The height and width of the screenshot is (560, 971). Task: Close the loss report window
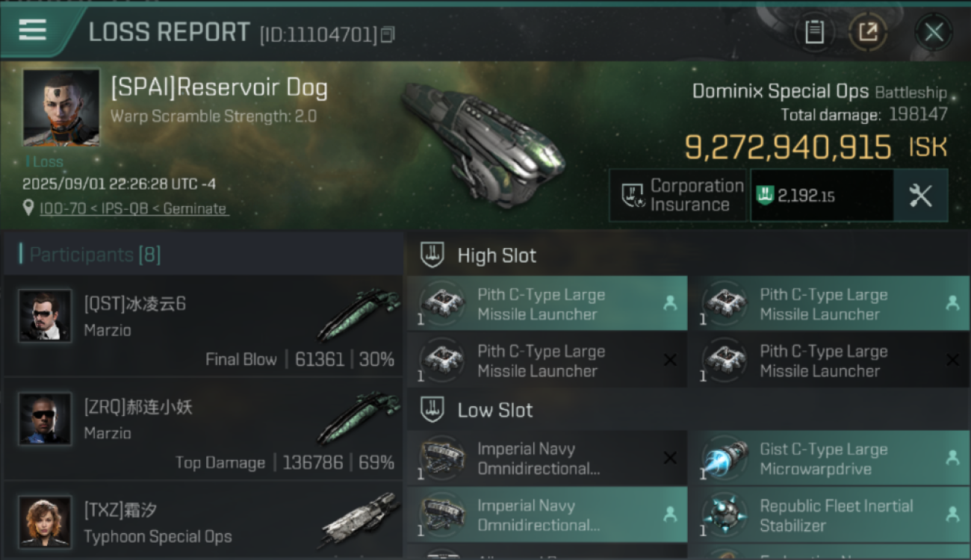(933, 32)
